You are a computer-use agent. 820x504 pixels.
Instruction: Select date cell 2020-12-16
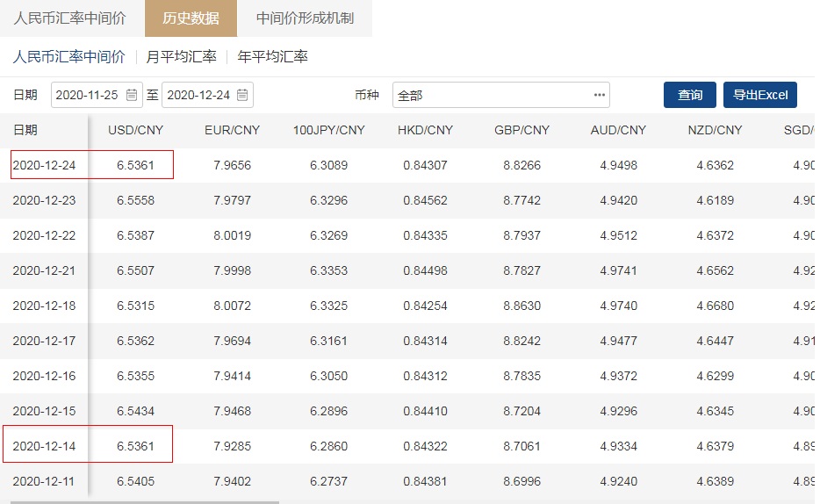45,376
